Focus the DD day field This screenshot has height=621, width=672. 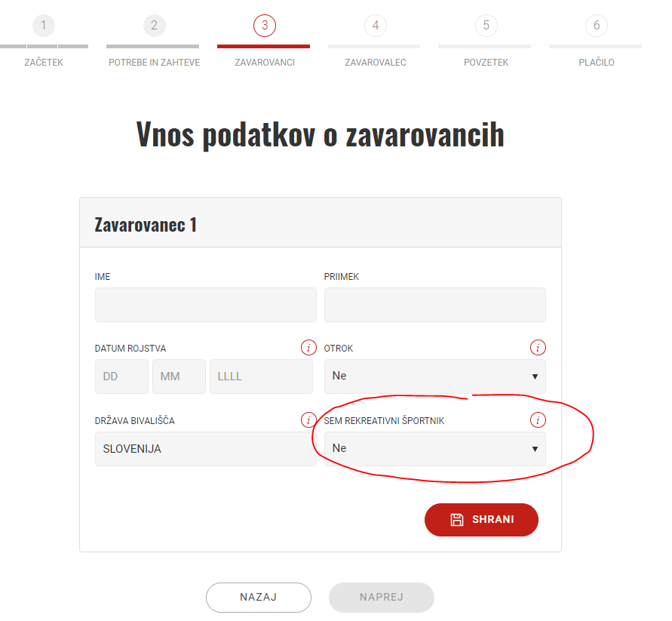tap(121, 376)
